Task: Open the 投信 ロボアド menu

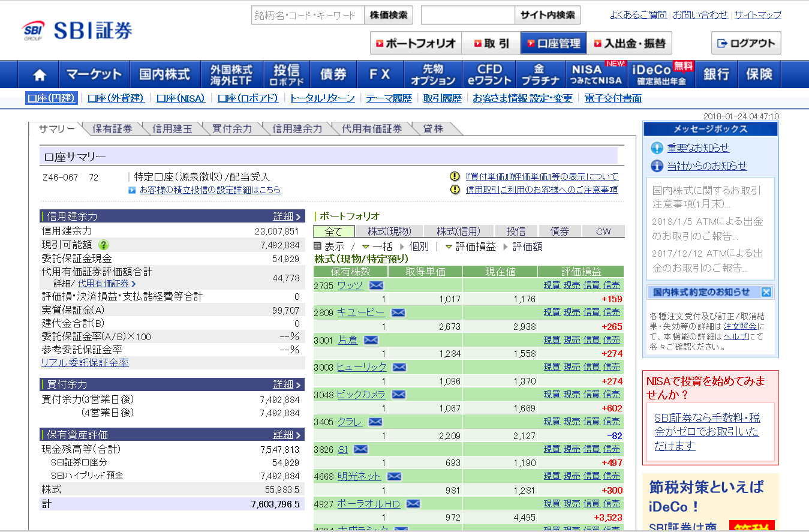Action: coord(287,74)
